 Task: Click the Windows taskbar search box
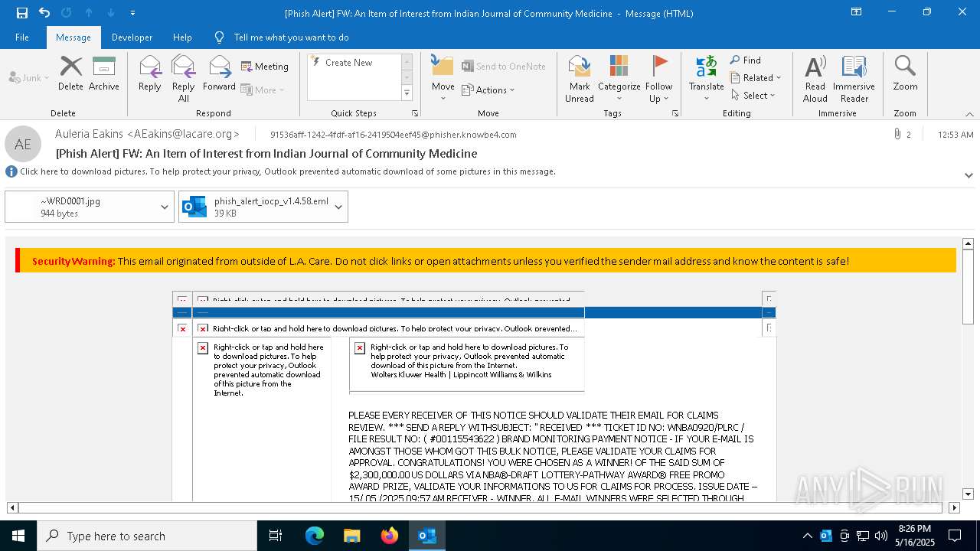tap(146, 536)
